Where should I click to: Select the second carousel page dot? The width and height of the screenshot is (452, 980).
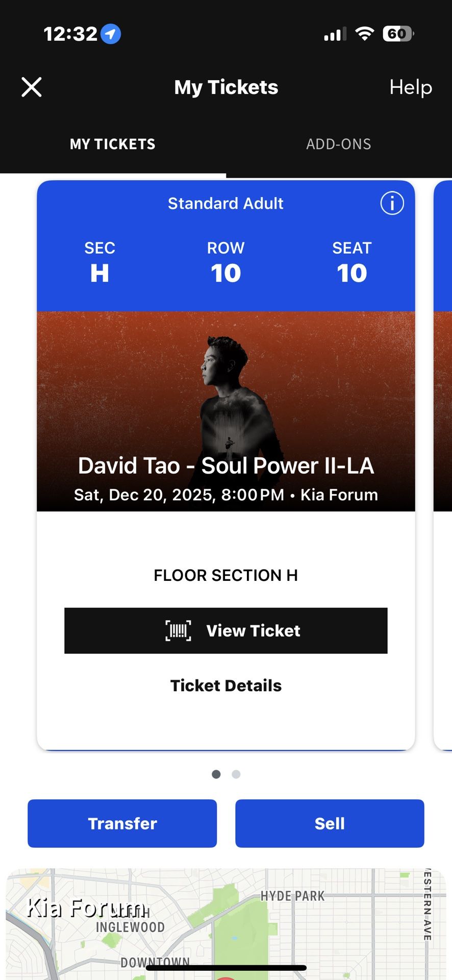pyautogui.click(x=236, y=774)
